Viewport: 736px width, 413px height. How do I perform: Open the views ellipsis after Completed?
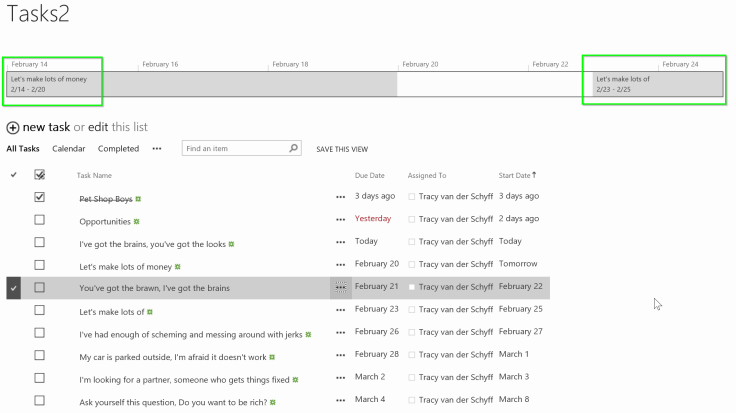156,149
